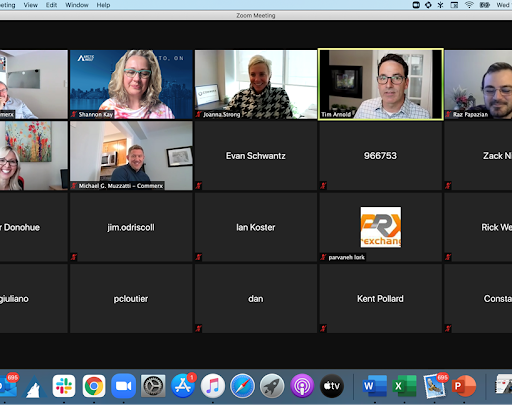Screen dimensions: 512x405
Task: Open the View menu
Action: click(x=30, y=5)
